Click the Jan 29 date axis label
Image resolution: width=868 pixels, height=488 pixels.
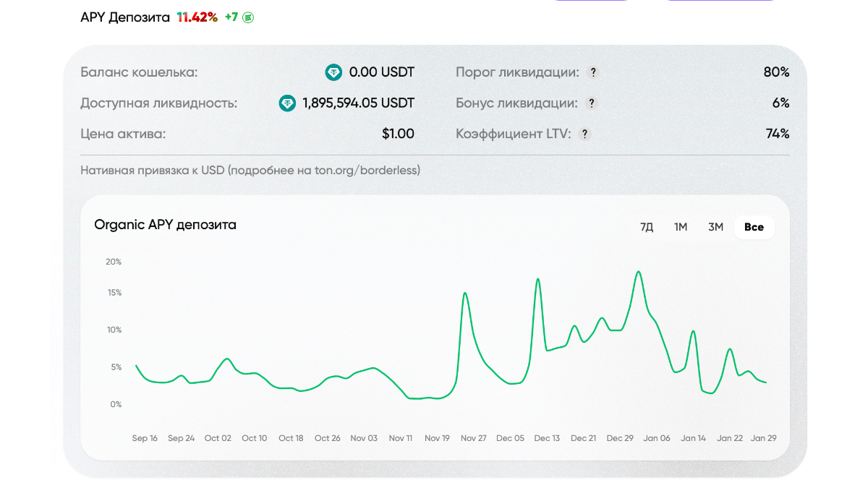pos(763,438)
